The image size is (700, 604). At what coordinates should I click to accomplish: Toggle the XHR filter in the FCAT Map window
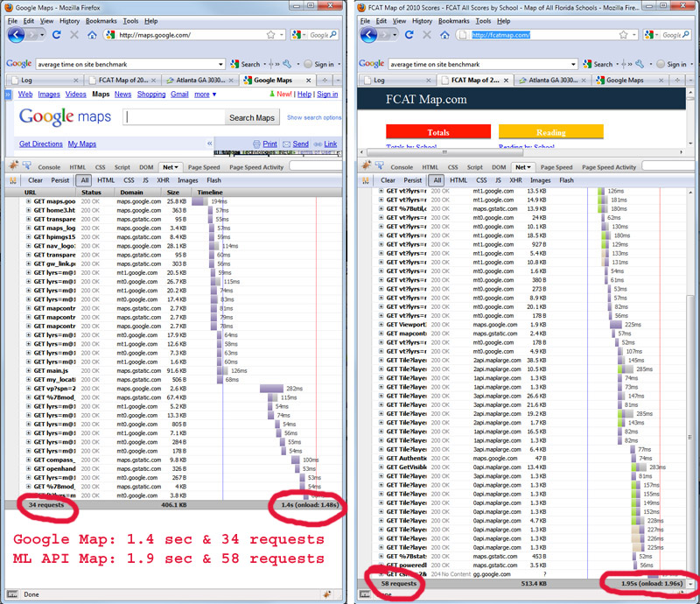coord(515,180)
